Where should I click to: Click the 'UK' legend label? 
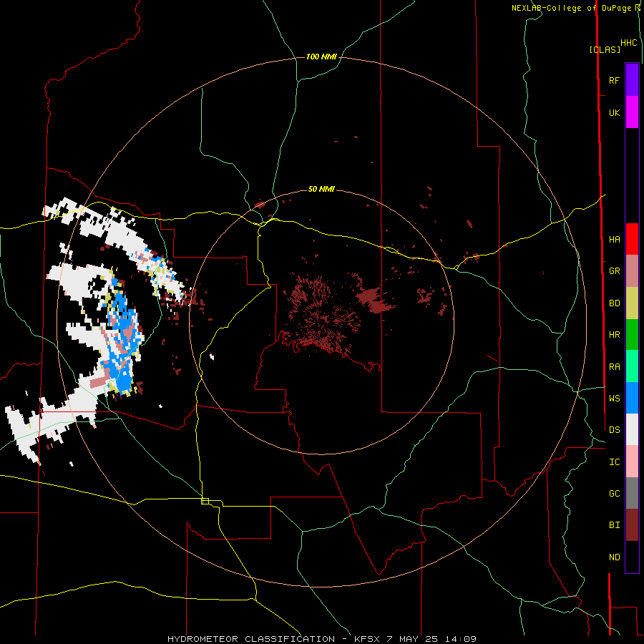[x=614, y=113]
